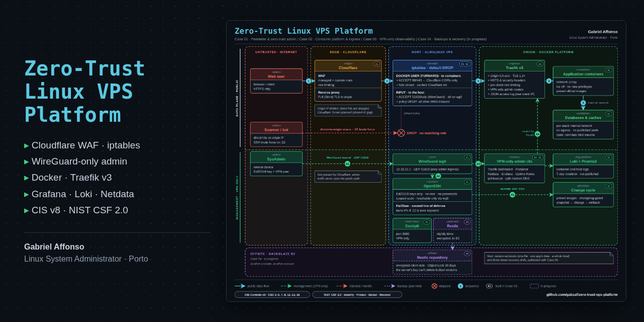Click the EDGE · CLOUDFLARE zone label

tap(348, 52)
